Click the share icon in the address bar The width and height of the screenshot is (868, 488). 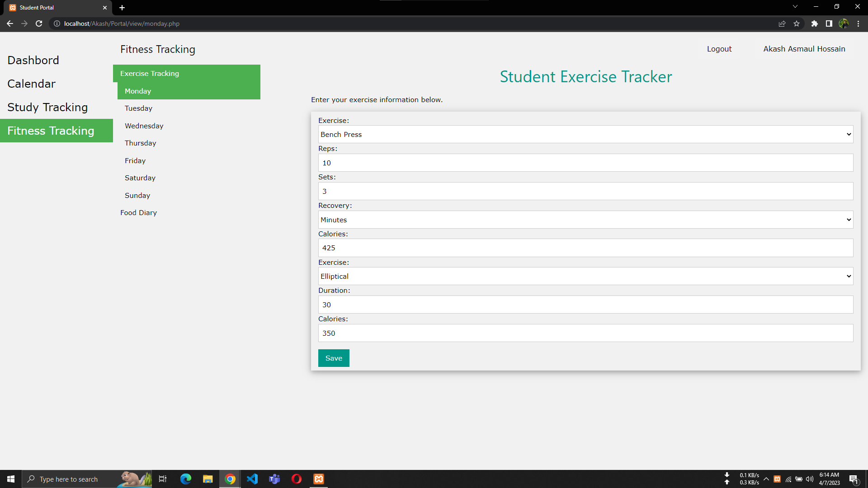click(x=782, y=23)
